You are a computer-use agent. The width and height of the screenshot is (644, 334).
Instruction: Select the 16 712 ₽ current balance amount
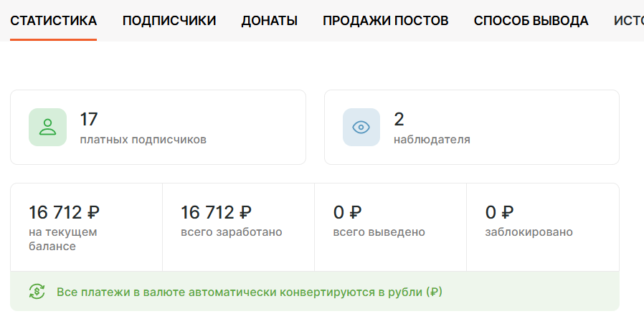tap(64, 213)
